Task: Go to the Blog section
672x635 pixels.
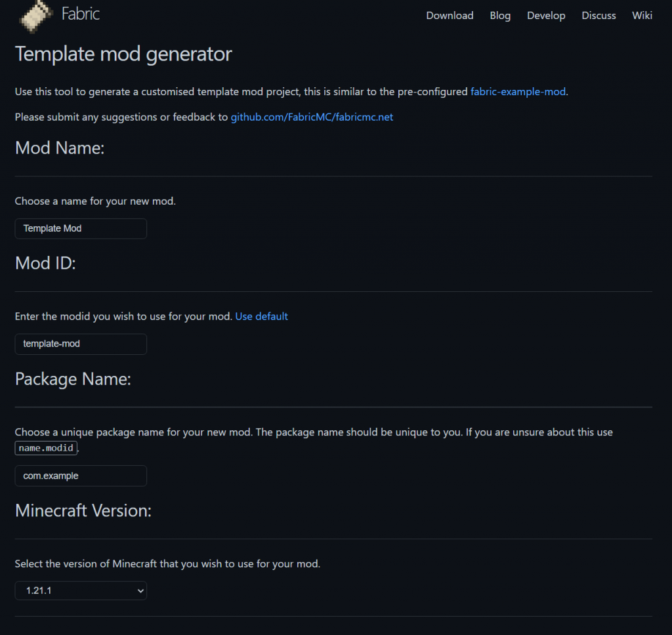Action: click(500, 16)
